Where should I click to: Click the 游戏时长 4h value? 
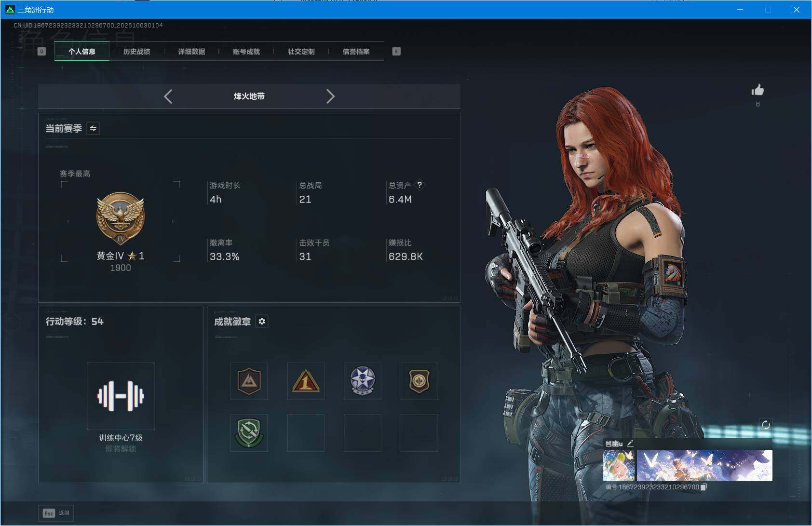(216, 199)
